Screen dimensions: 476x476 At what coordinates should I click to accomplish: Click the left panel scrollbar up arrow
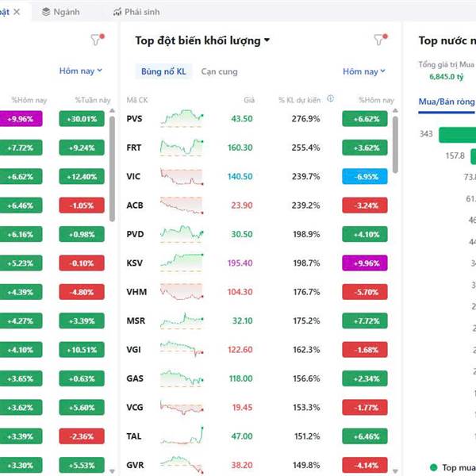pos(112,111)
